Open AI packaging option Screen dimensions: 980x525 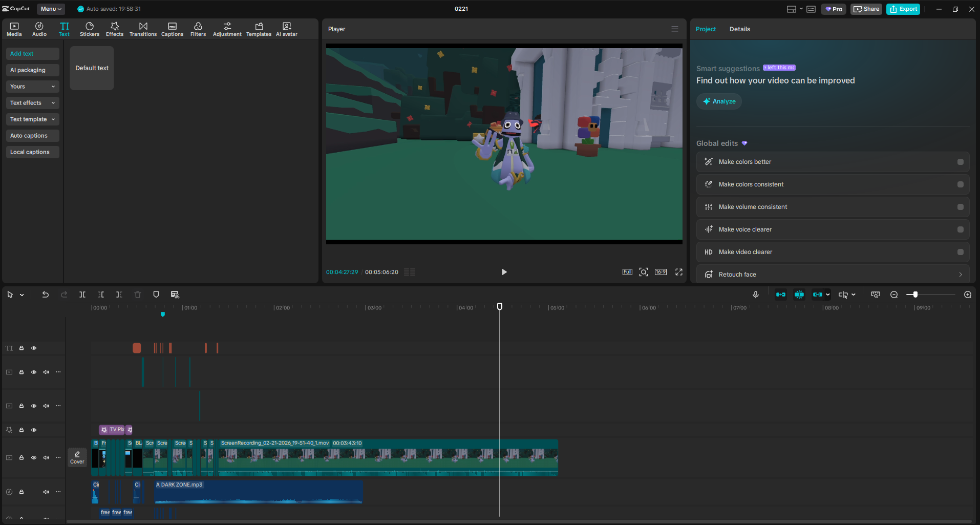click(33, 70)
